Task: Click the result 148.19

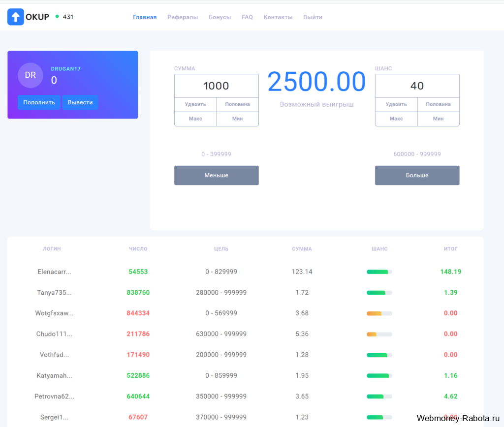Action: coord(451,272)
